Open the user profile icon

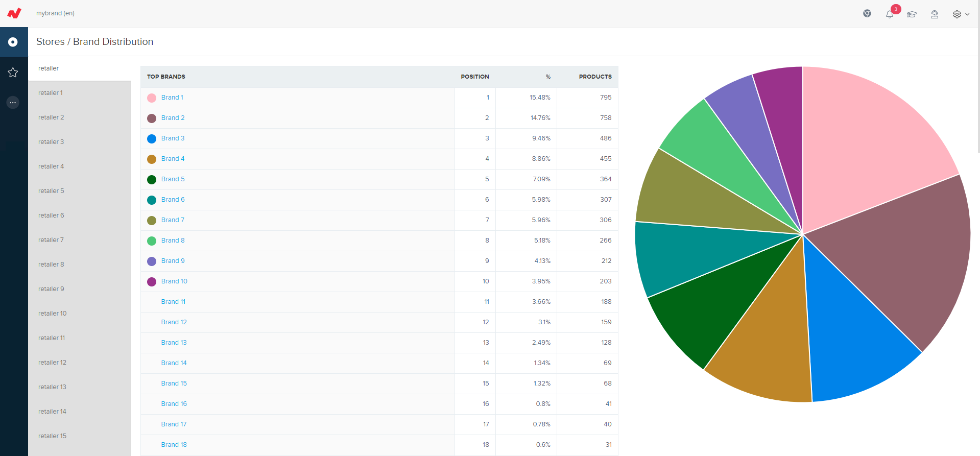pos(935,14)
